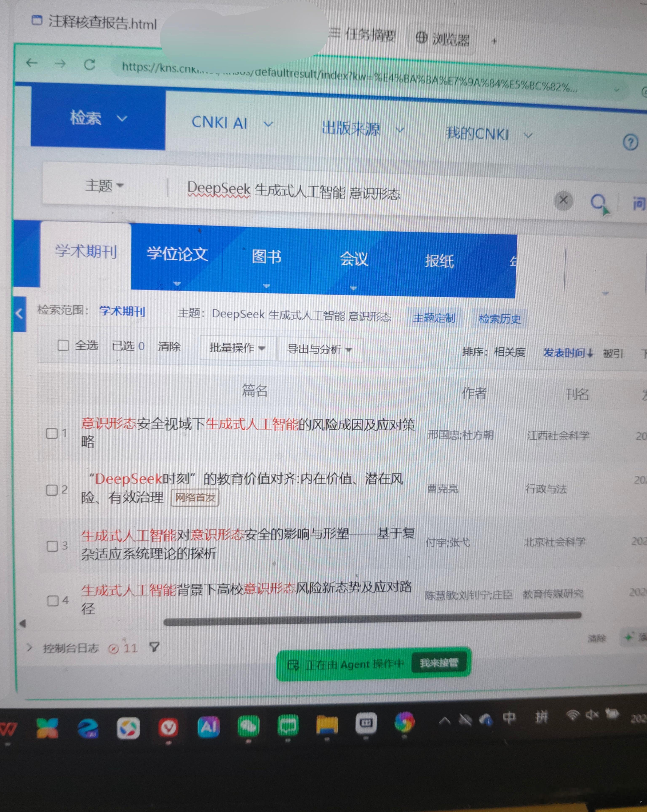This screenshot has width=647, height=812.
Task: Check the box for result 3 by 付宇;张弋
Action: (x=52, y=546)
